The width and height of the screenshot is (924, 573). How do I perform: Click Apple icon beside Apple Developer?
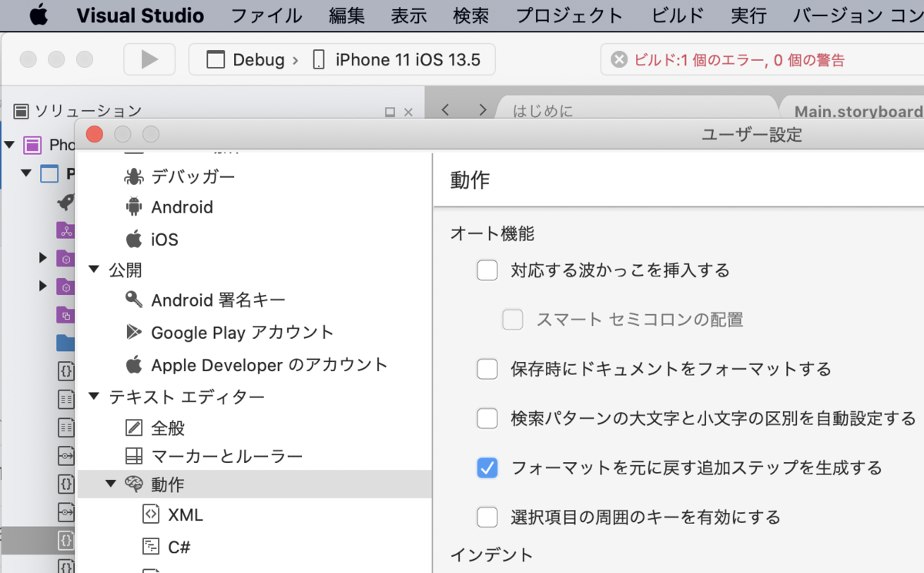134,364
